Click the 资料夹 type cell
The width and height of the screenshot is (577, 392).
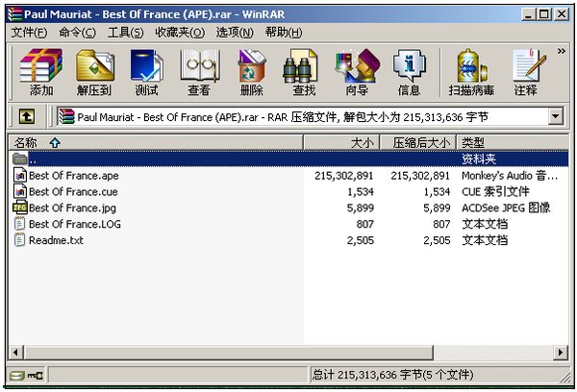click(479, 159)
